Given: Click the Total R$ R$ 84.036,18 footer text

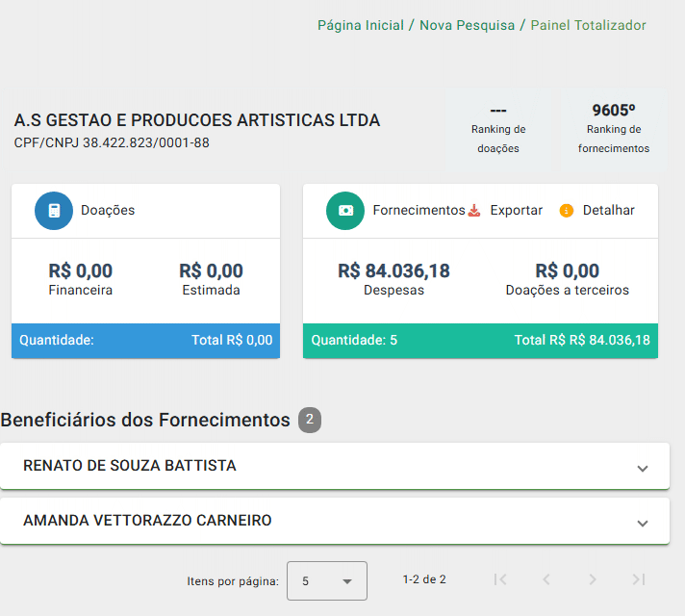Looking at the screenshot, I should point(582,340).
